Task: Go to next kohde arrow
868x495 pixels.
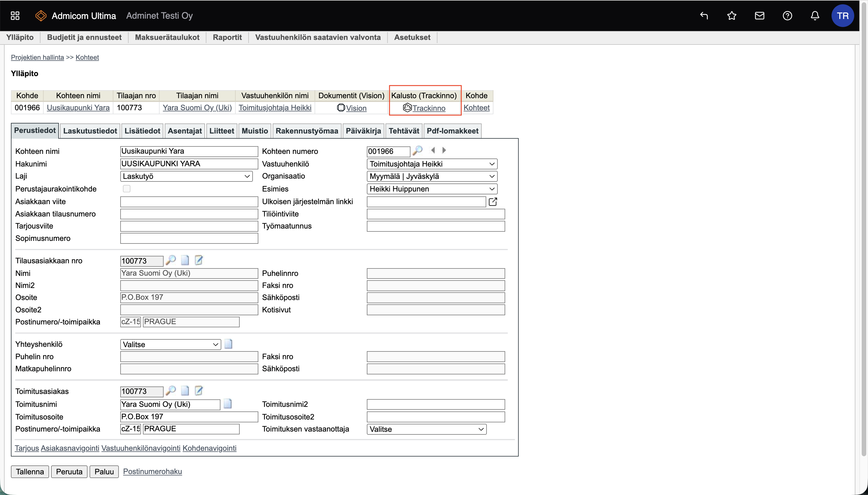Action: pyautogui.click(x=444, y=150)
